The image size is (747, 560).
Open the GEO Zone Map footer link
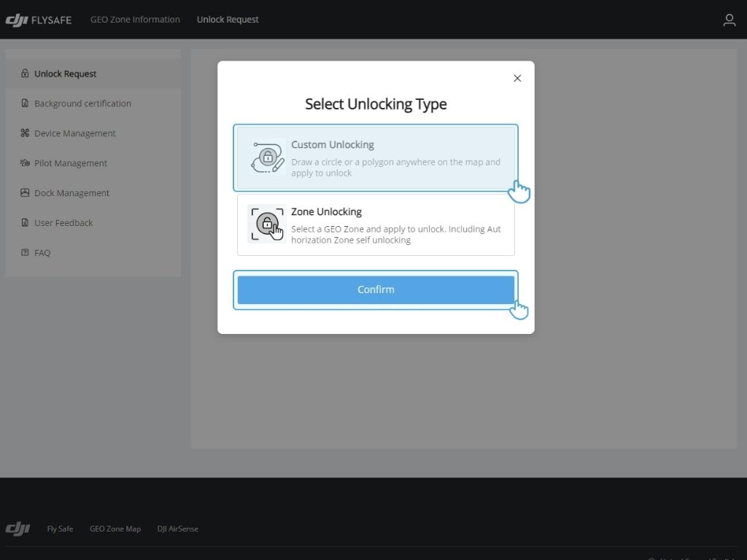coord(115,529)
